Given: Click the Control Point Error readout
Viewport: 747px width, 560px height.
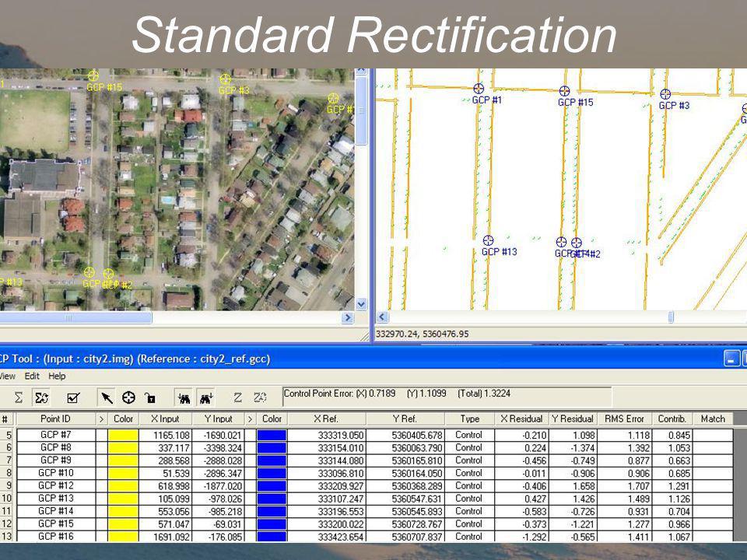Looking at the screenshot, I should pyautogui.click(x=447, y=396).
